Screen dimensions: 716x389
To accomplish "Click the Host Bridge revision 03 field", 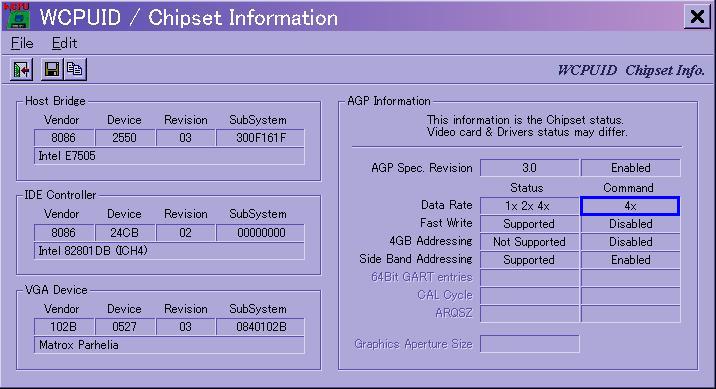I will [185, 138].
